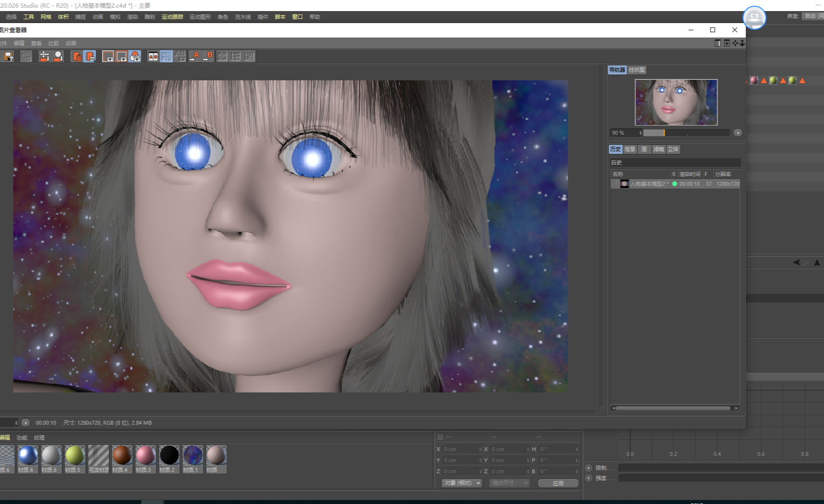Select the black 材质.2 material swatch
This screenshot has height=504, width=824.
pyautogui.click(x=169, y=459)
